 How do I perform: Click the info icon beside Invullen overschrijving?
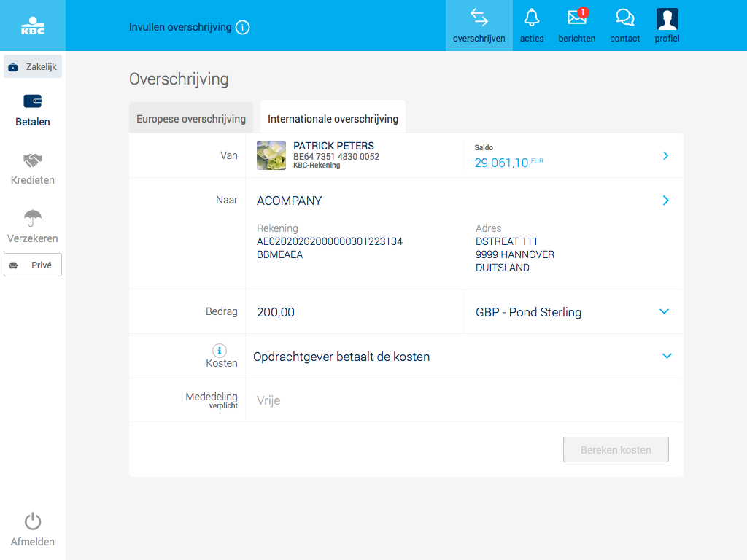pyautogui.click(x=243, y=28)
